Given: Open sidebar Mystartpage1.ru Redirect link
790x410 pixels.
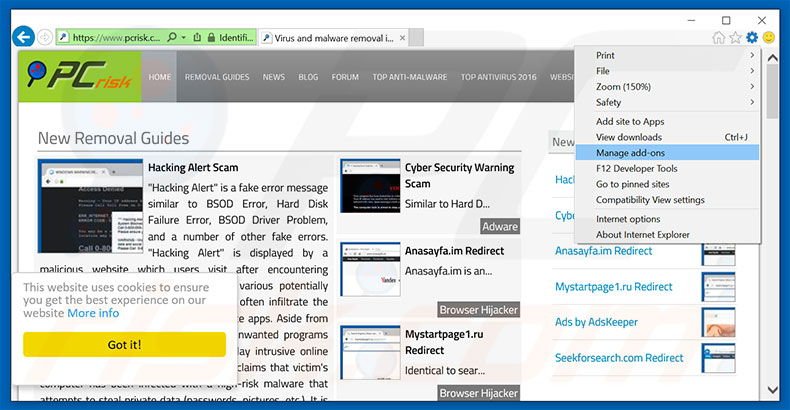Looking at the screenshot, I should (614, 287).
